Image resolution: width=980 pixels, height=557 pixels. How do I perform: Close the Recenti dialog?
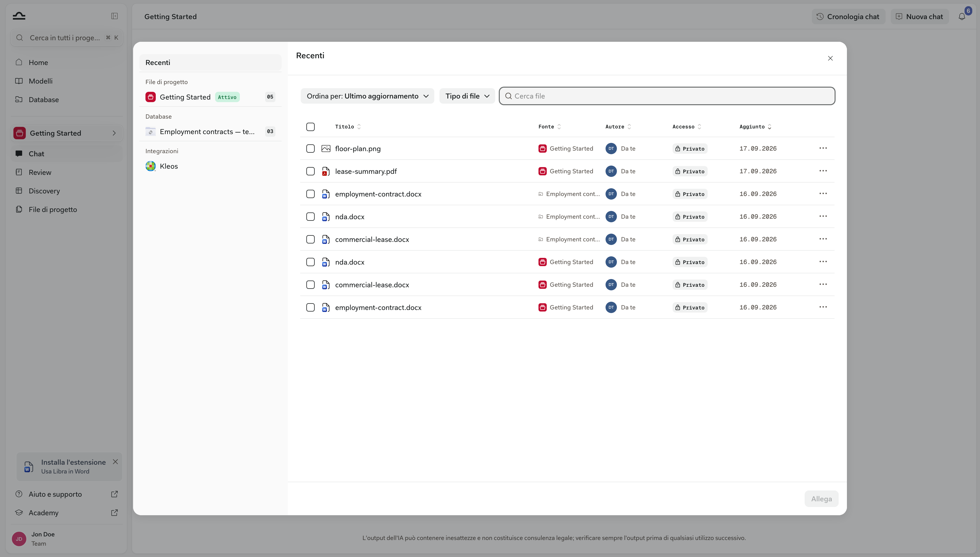[830, 58]
